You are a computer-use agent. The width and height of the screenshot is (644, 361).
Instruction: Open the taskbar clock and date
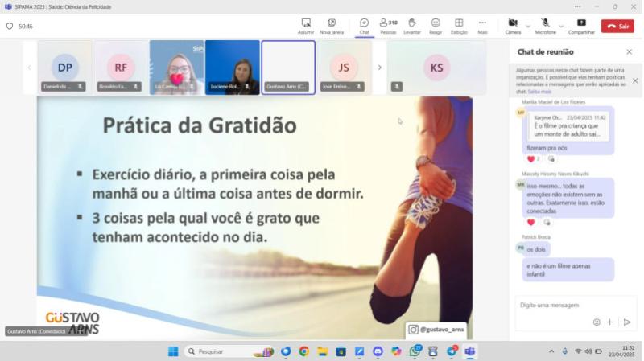621,351
